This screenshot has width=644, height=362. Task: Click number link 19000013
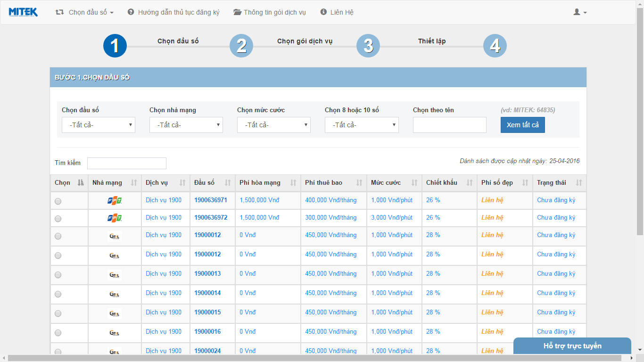[x=207, y=273]
